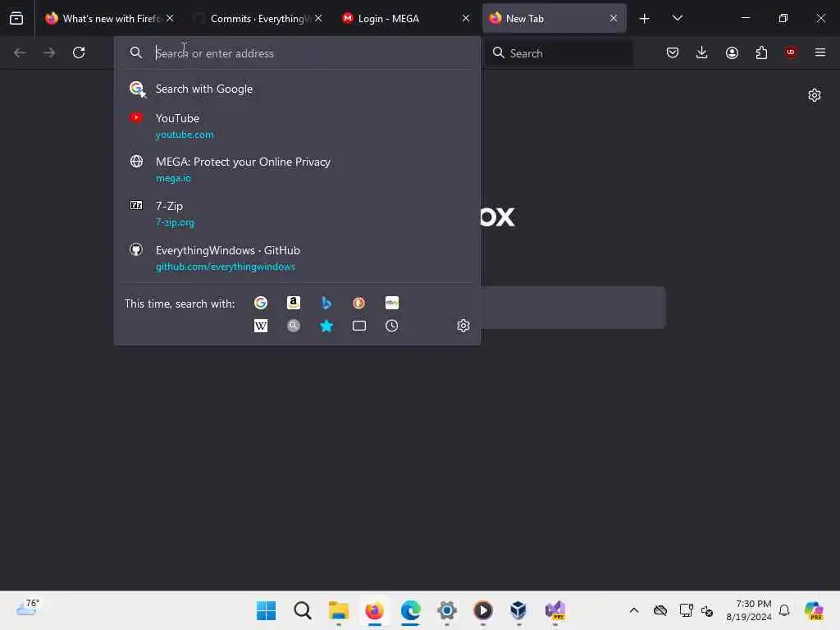The height and width of the screenshot is (630, 840).
Task: Open network status icon in tray
Action: [x=687, y=610]
